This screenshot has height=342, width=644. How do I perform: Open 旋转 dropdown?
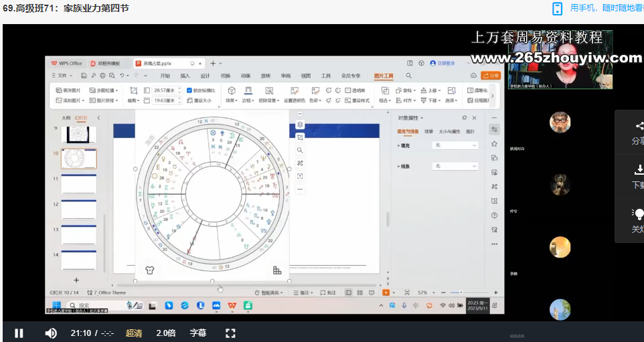406,90
